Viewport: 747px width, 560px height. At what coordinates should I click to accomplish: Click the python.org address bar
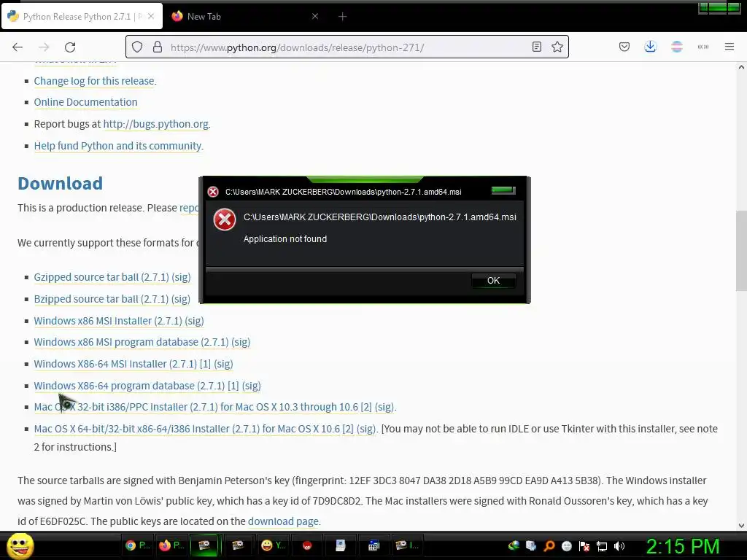347,47
